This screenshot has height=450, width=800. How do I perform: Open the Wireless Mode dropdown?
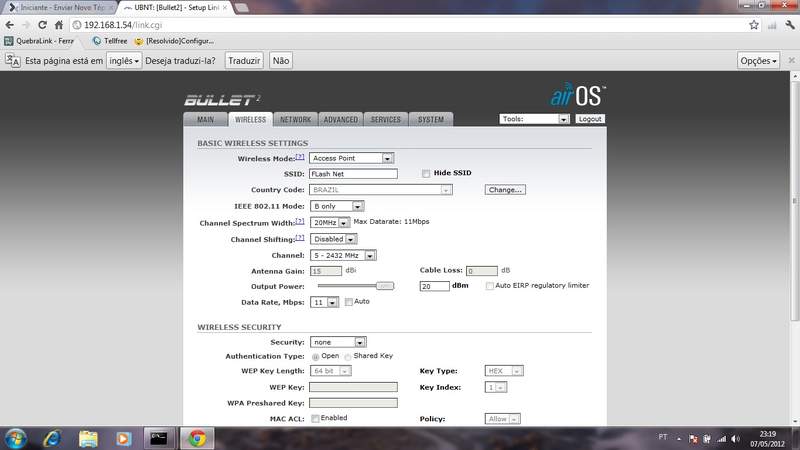(x=352, y=158)
